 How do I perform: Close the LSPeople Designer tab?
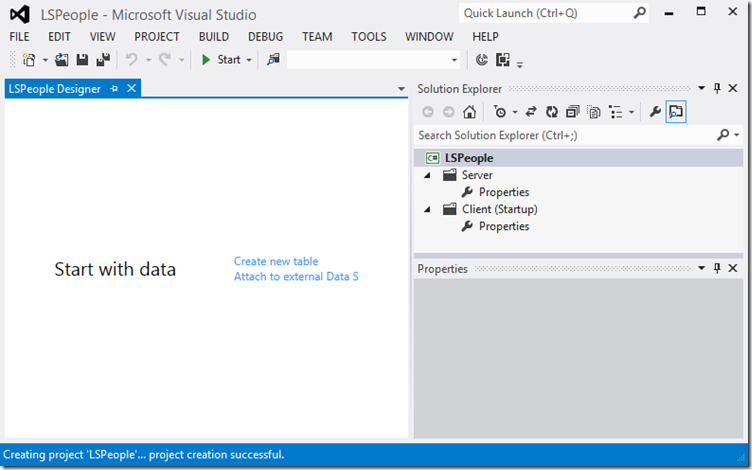131,88
